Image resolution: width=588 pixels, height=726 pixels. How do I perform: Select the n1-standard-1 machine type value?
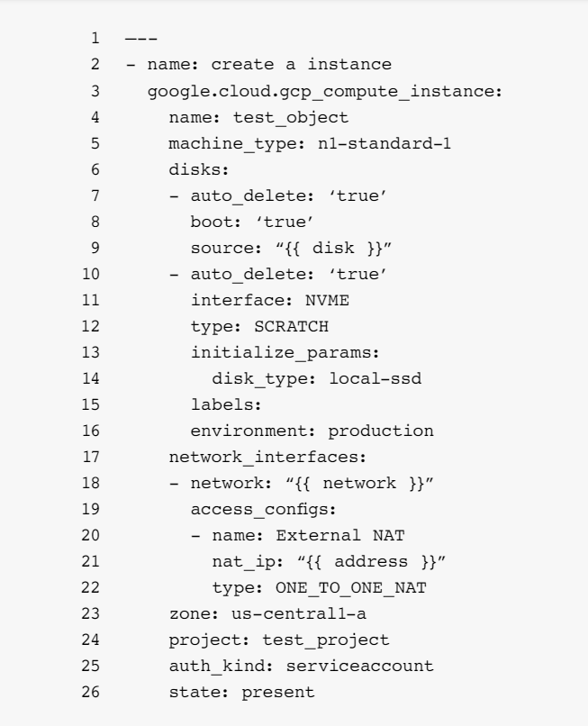[x=384, y=143]
